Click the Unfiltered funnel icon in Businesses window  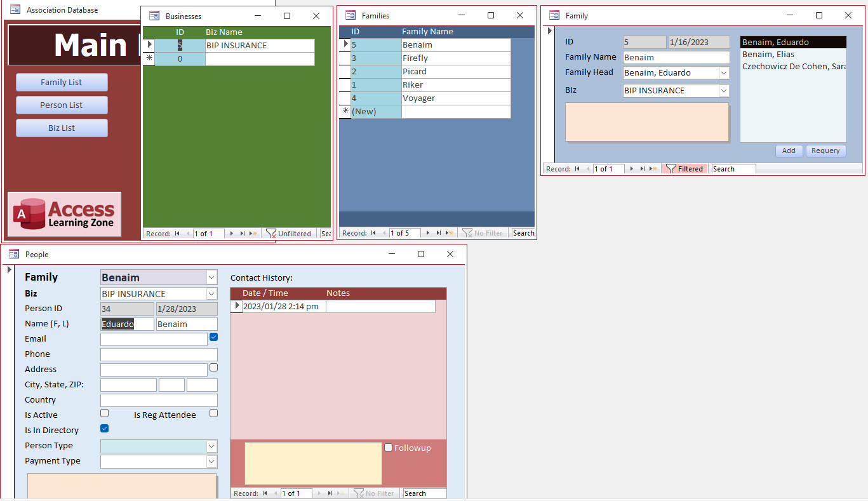pyautogui.click(x=272, y=233)
